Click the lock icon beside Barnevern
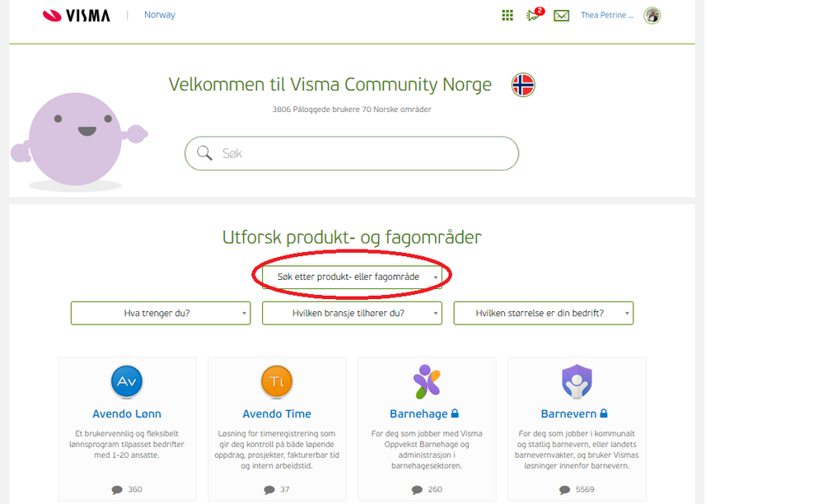Screen dimensions: 823x504 pyautogui.click(x=604, y=413)
